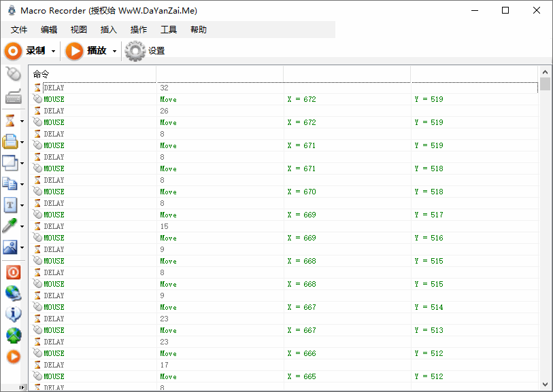Open the 视图 menu
This screenshot has width=553, height=392.
click(x=79, y=30)
